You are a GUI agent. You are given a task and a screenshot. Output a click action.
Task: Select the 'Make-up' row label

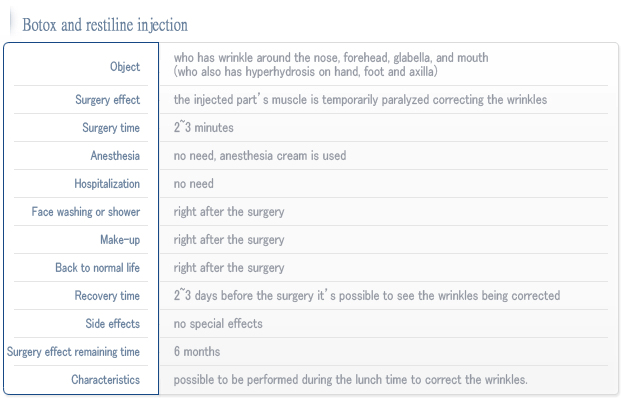point(120,240)
